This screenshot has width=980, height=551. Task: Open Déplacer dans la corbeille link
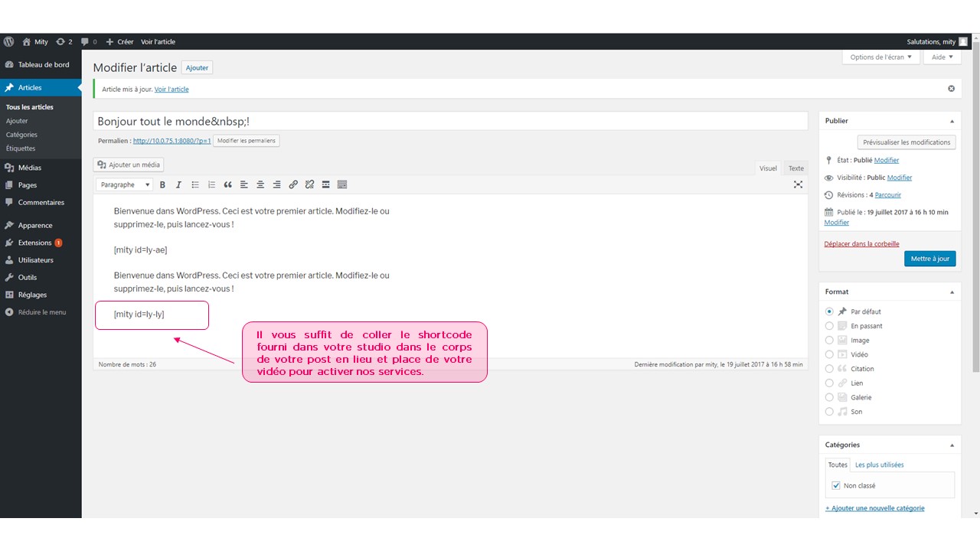(x=861, y=244)
